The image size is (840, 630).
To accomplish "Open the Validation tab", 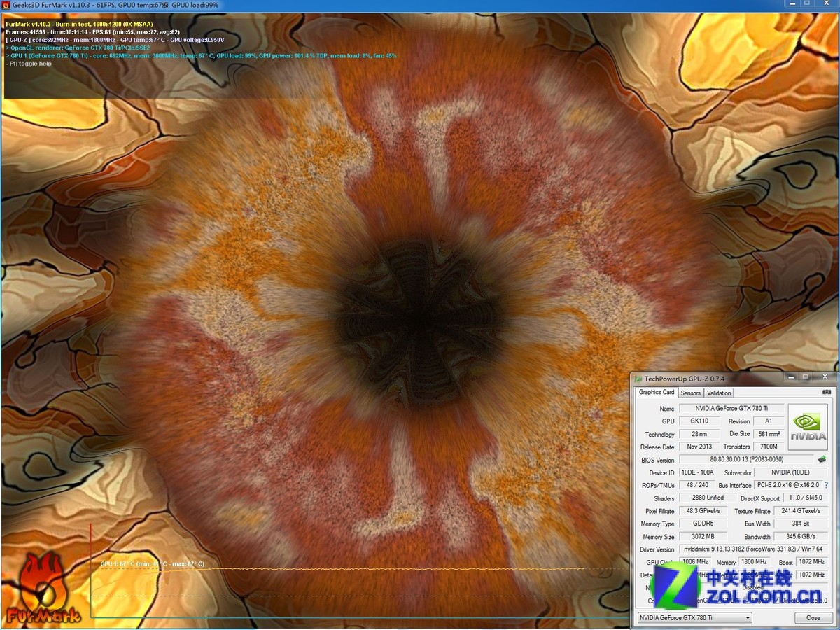I will (719, 393).
